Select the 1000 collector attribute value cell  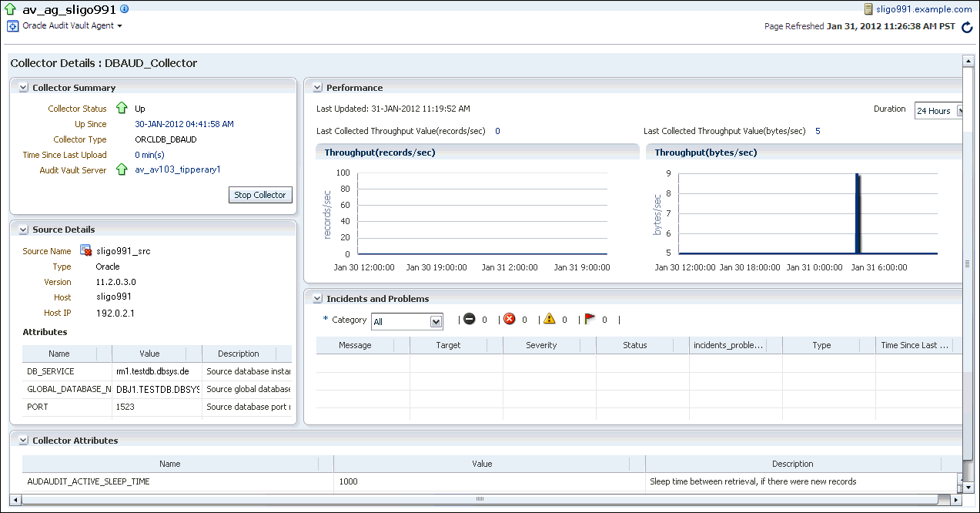pyautogui.click(x=489, y=481)
